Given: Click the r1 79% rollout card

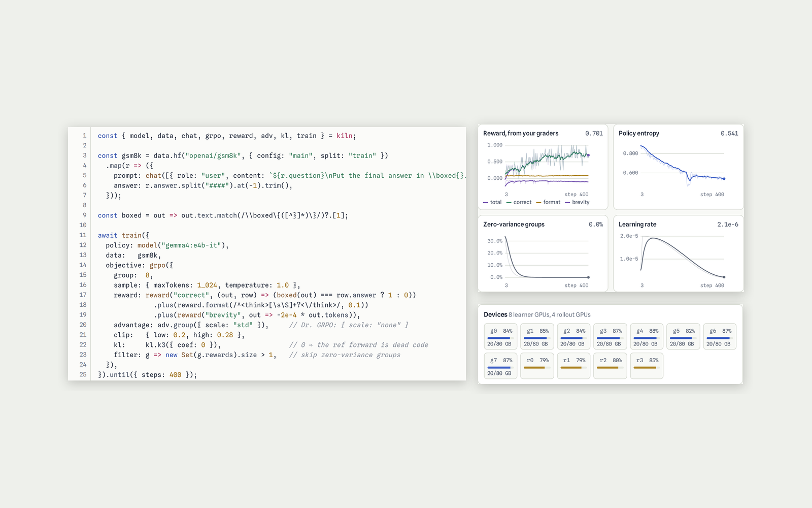Looking at the screenshot, I should point(573,366).
